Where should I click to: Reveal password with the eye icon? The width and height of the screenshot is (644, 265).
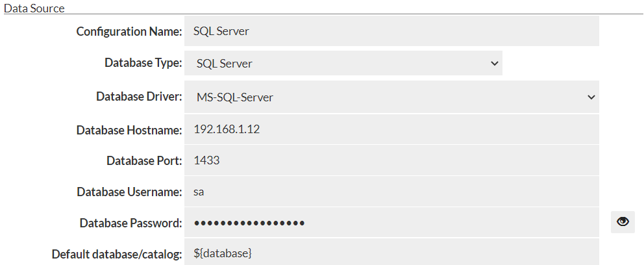click(x=623, y=222)
